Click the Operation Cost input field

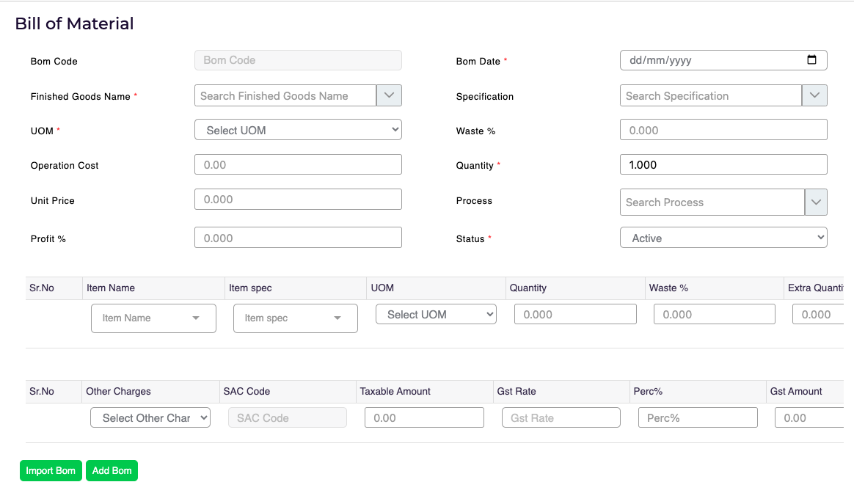[298, 164]
